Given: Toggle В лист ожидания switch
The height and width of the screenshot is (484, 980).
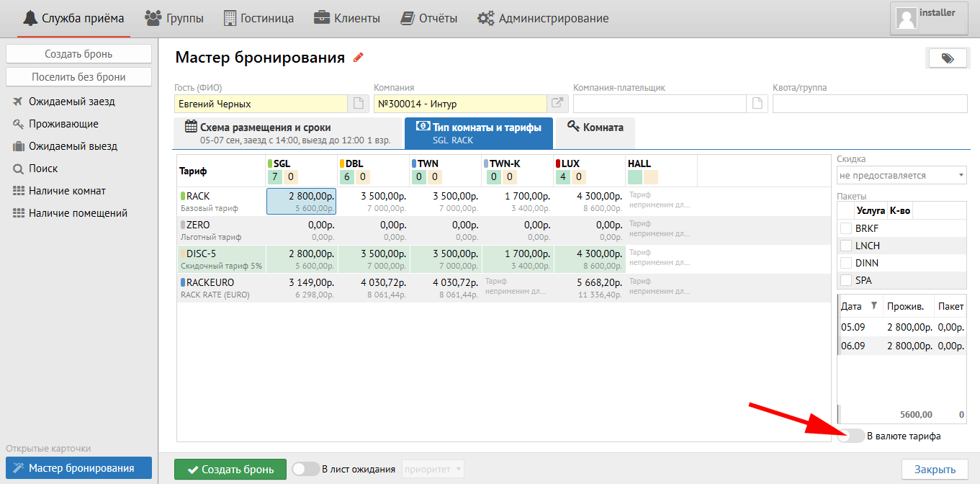Looking at the screenshot, I should (305, 469).
